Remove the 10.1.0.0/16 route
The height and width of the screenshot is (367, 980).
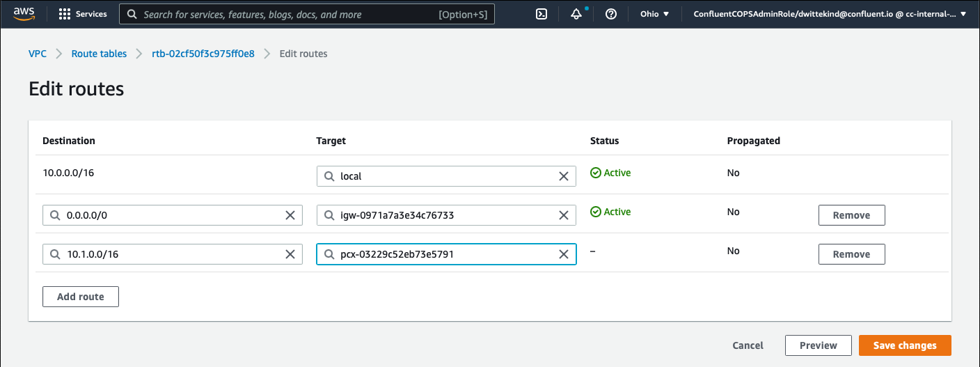pyautogui.click(x=851, y=254)
